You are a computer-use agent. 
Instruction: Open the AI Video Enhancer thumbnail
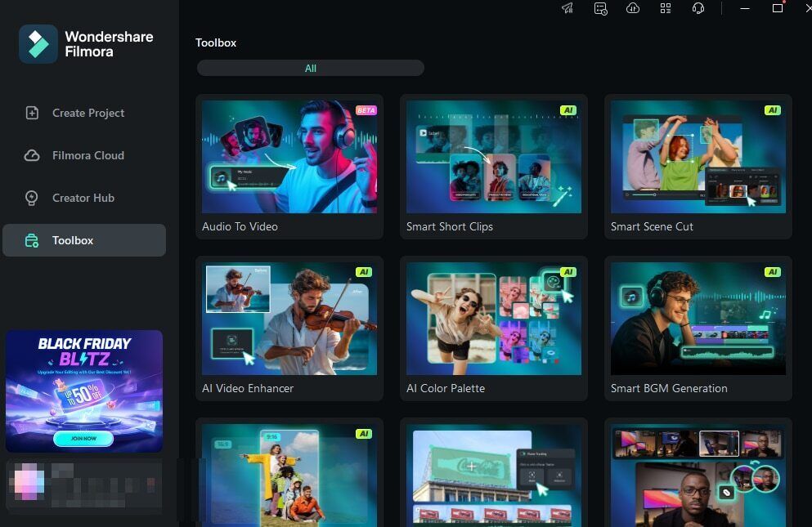[289, 319]
